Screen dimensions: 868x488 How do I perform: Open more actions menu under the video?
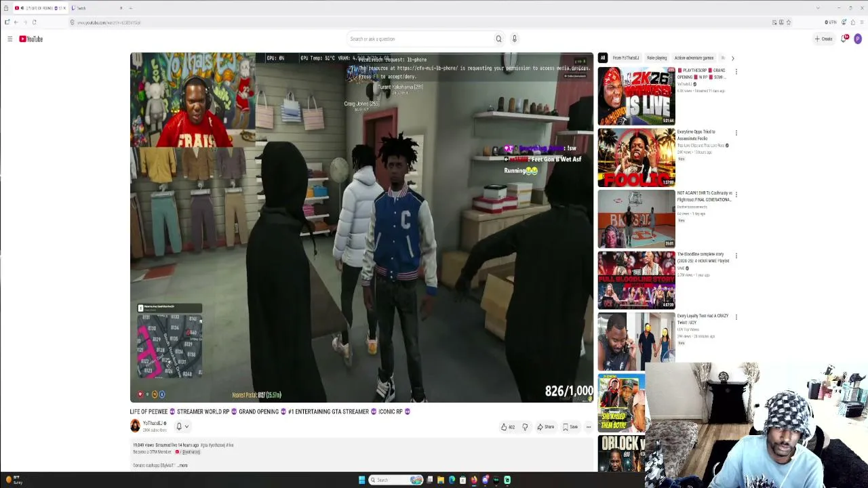point(589,427)
